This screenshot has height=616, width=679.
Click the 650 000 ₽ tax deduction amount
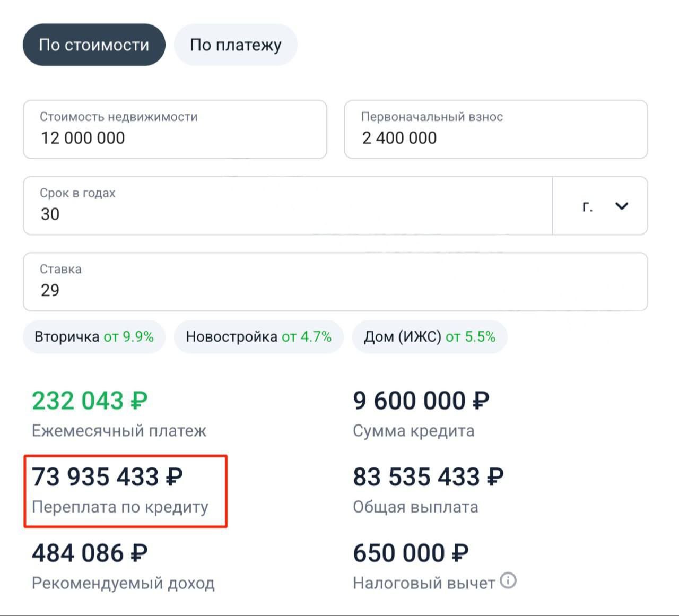click(x=411, y=553)
